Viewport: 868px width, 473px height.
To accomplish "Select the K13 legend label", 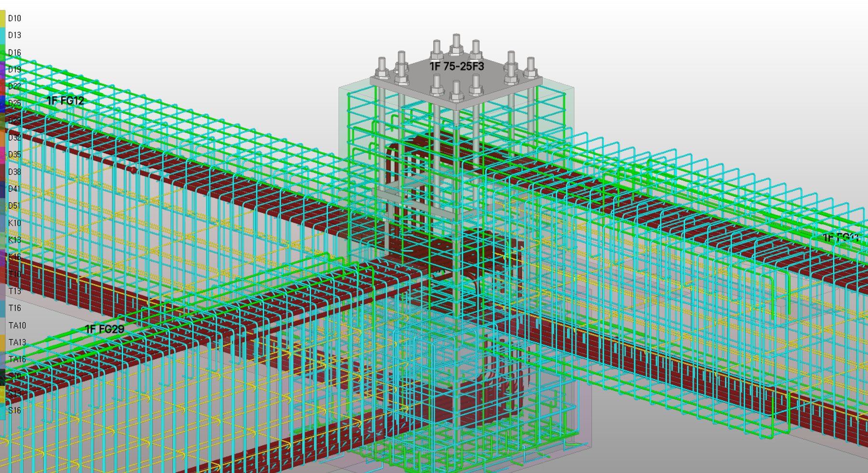I will pos(14,240).
